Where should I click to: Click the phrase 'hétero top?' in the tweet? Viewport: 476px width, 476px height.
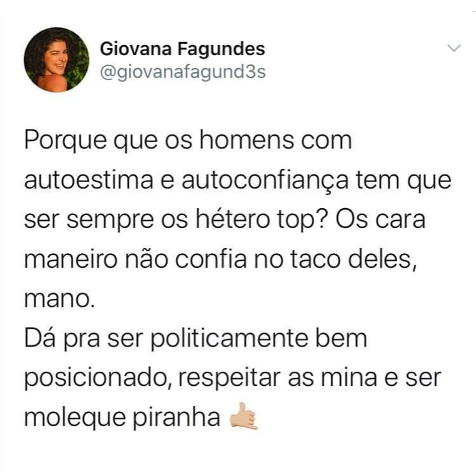pyautogui.click(x=261, y=220)
